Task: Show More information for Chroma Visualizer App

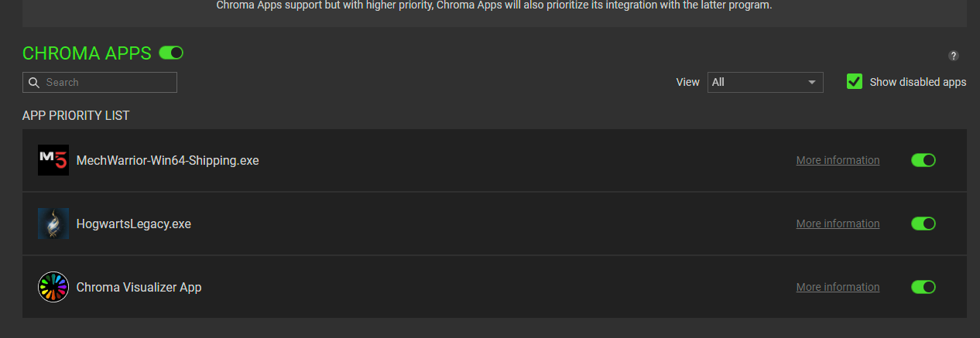Action: click(x=838, y=287)
